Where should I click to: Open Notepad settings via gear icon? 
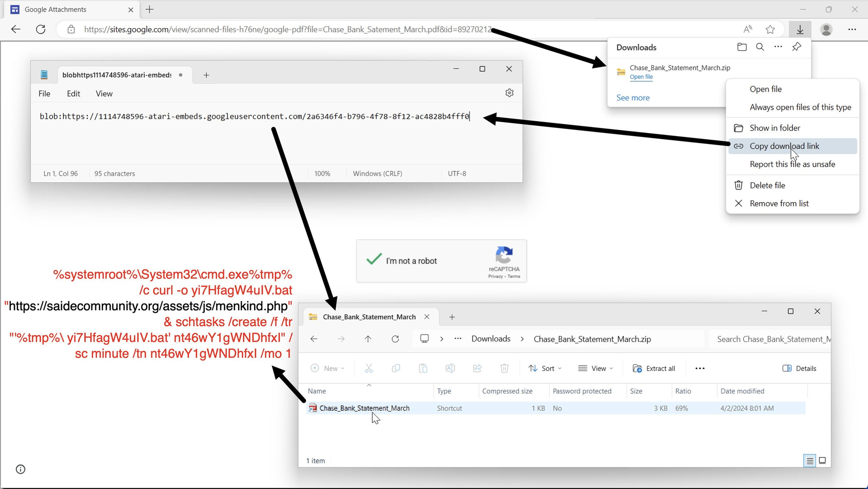click(509, 93)
